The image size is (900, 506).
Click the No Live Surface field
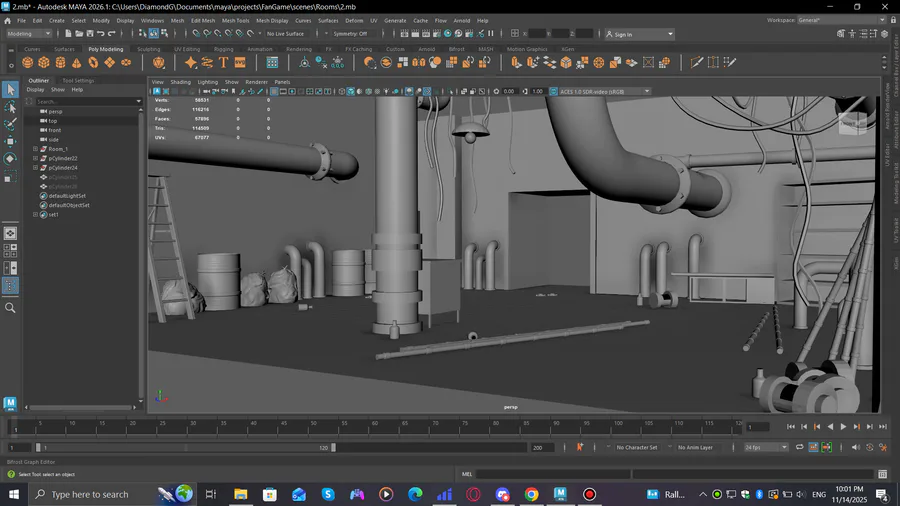pyautogui.click(x=287, y=34)
